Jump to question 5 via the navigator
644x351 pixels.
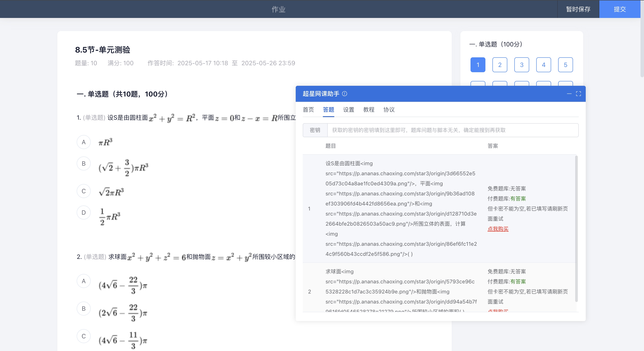point(566,65)
